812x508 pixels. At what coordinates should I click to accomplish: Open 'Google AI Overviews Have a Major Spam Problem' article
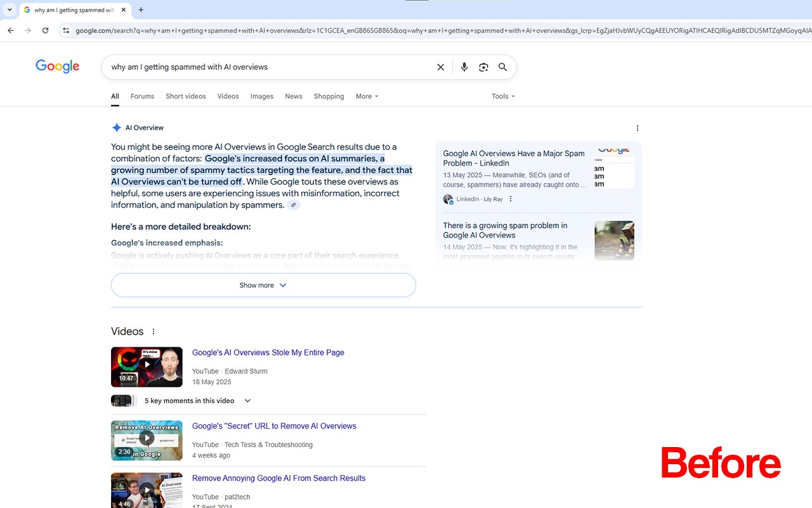514,158
